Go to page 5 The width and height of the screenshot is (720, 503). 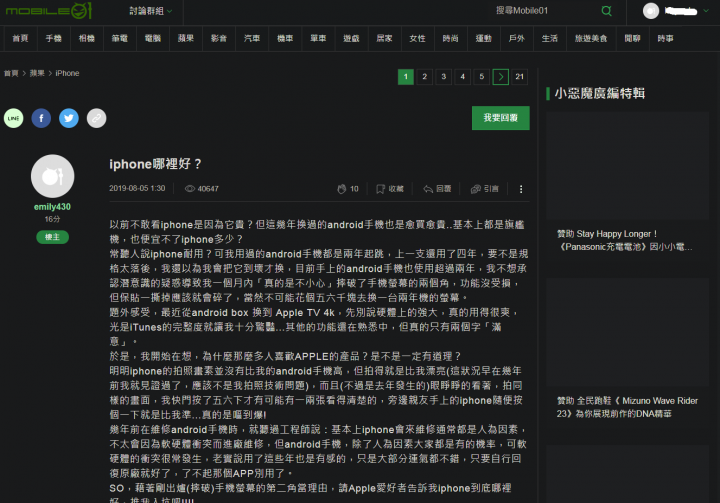point(482,77)
